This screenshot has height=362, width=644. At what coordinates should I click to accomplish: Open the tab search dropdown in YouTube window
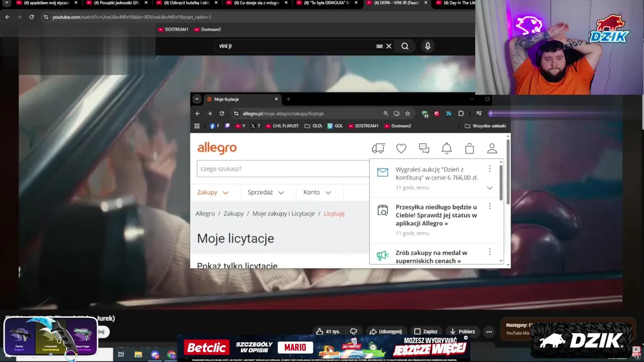(x=7, y=3)
